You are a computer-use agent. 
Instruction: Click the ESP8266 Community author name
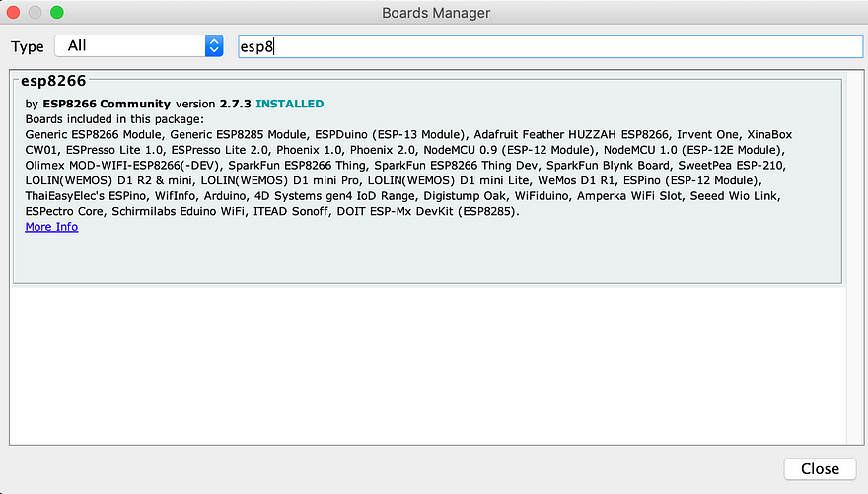[x=107, y=104]
